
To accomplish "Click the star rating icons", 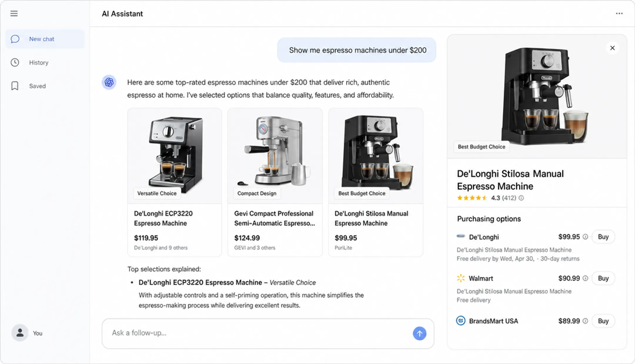I will tap(472, 198).
